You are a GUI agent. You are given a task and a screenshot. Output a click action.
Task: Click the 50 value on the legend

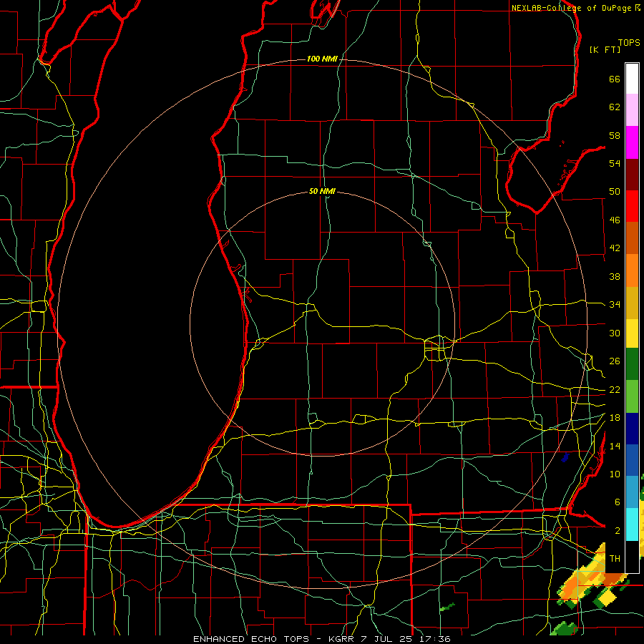[x=615, y=192]
